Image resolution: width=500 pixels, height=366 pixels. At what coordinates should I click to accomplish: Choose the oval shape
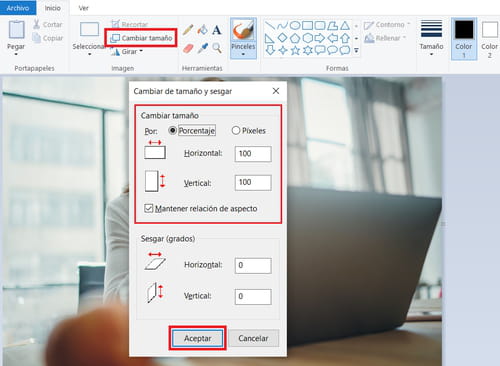[295, 25]
